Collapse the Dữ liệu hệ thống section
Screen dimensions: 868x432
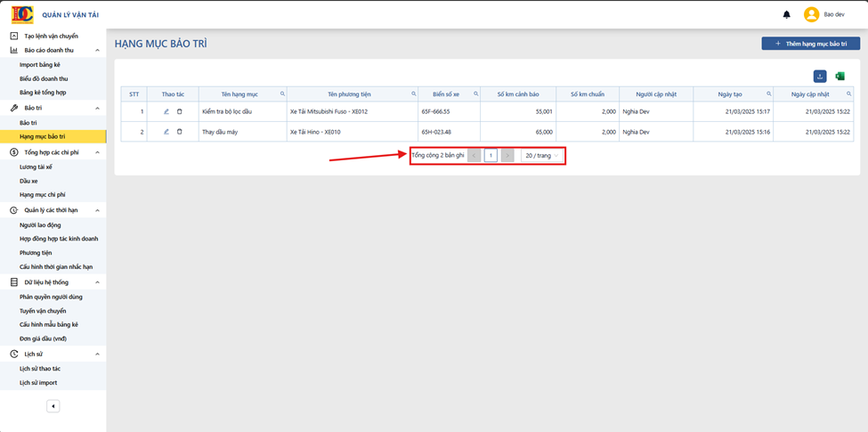point(97,282)
